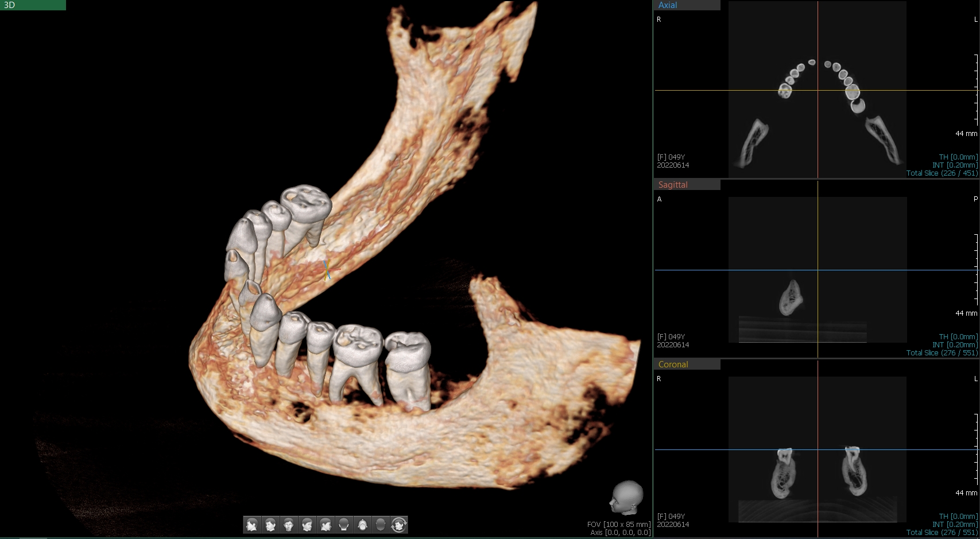This screenshot has height=539, width=980.
Task: Select the left-facing three-quarter head view icon
Action: pyautogui.click(x=270, y=525)
